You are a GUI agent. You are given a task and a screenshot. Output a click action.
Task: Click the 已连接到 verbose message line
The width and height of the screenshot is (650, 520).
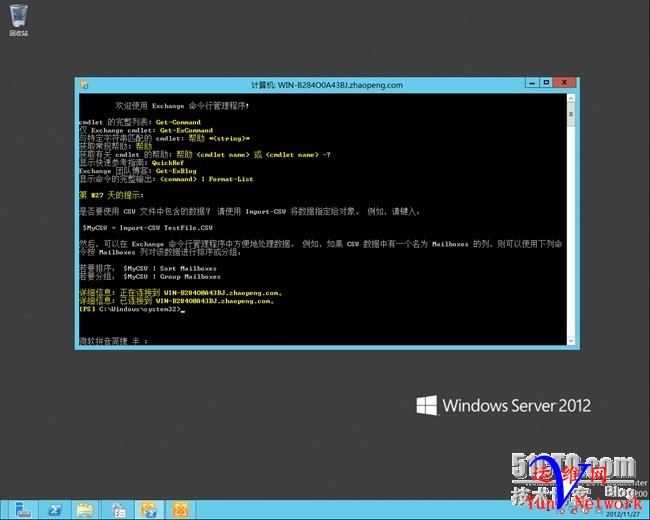click(x=176, y=301)
